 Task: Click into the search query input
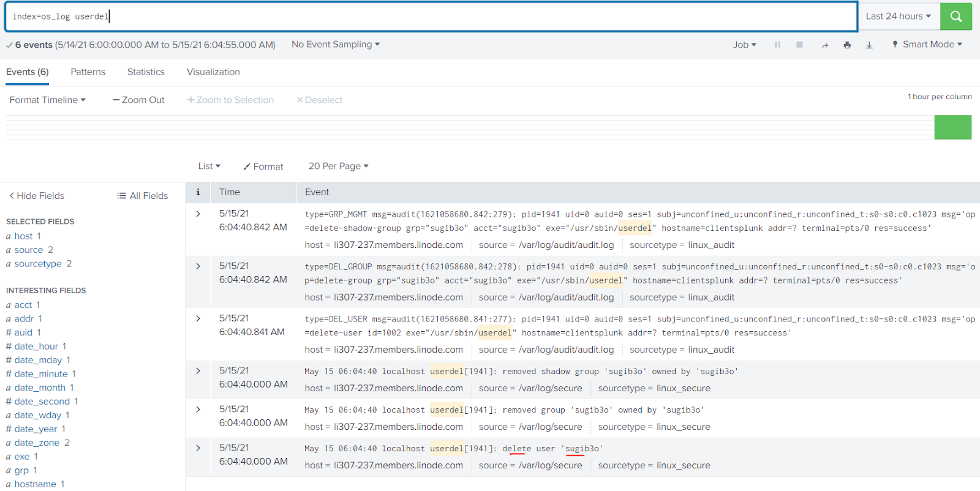pos(431,17)
